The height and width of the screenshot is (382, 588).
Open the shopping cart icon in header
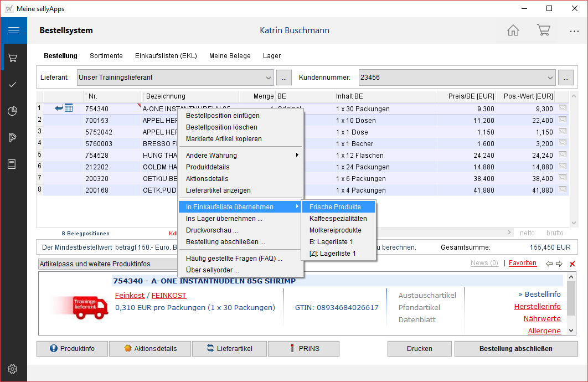543,30
